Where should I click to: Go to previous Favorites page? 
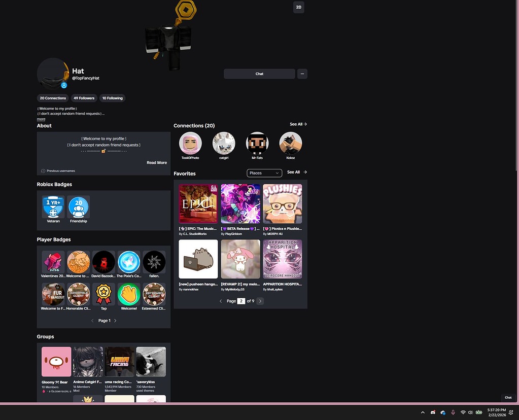(x=221, y=301)
